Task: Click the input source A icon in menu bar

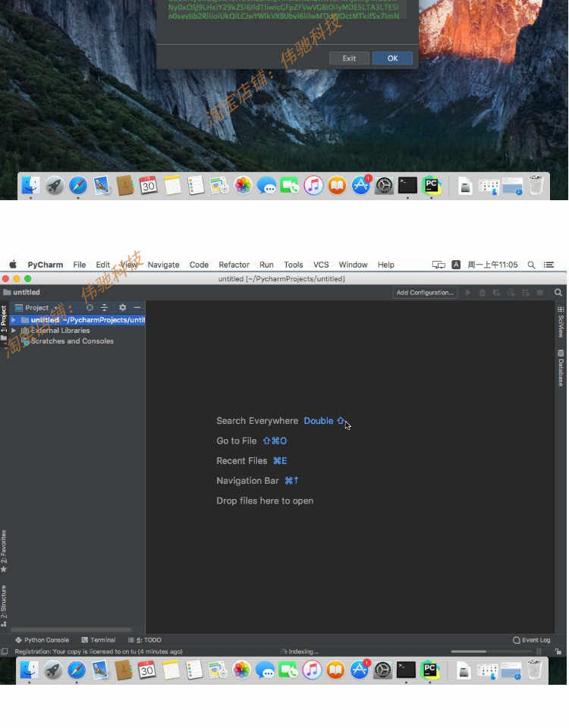Action: coord(456,265)
